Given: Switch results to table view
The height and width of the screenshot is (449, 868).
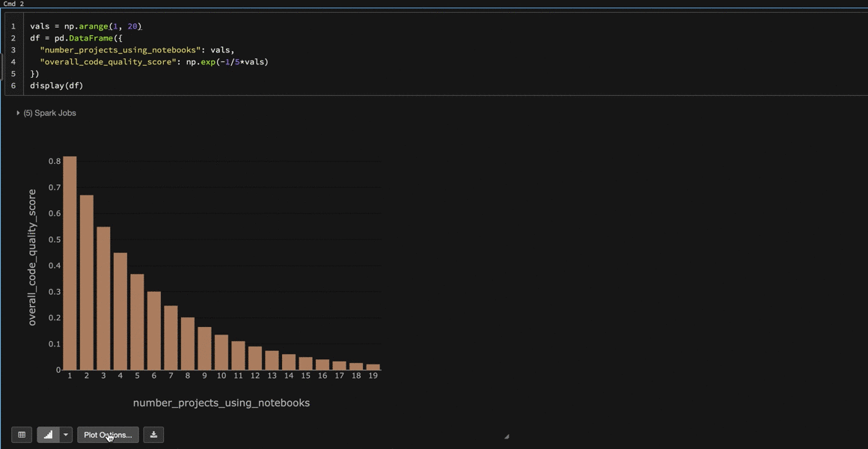Looking at the screenshot, I should click(21, 434).
